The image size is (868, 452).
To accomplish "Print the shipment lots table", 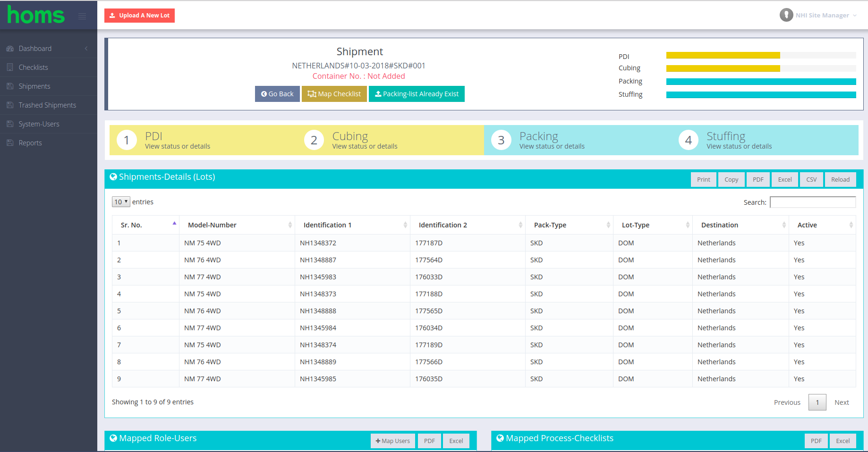I will [703, 180].
